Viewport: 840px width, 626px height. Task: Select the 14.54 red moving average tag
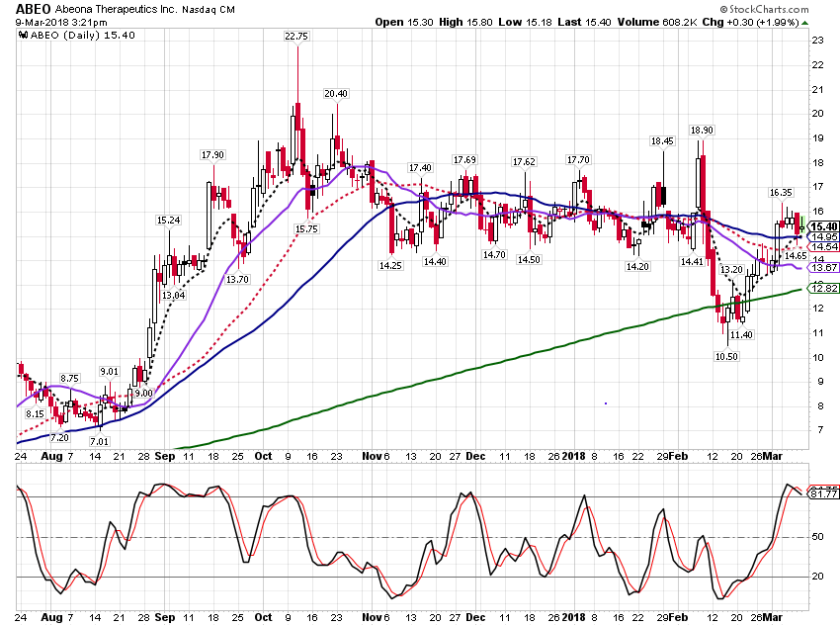[x=823, y=246]
